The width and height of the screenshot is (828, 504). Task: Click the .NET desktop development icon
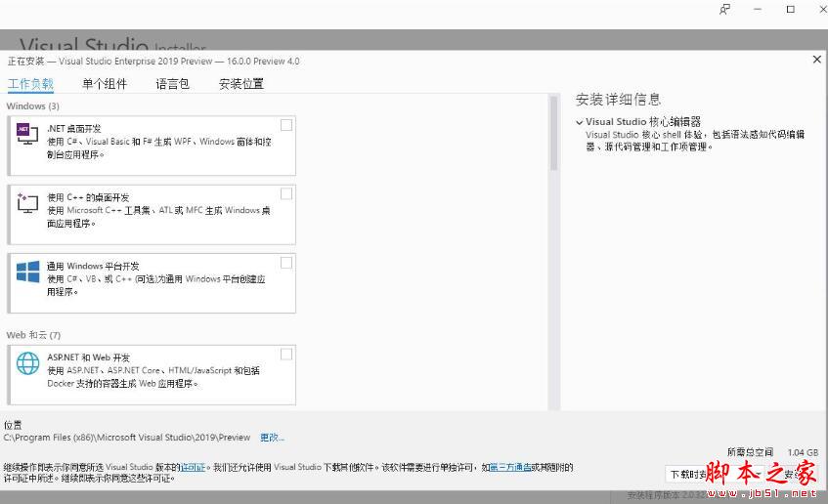(x=27, y=134)
